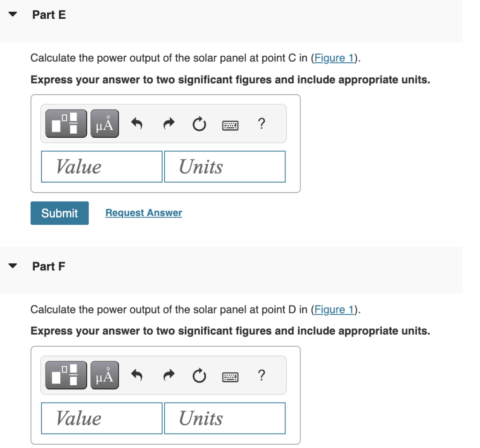Redo the entry in Part E answer toolbar
480x448 pixels.
coord(168,124)
